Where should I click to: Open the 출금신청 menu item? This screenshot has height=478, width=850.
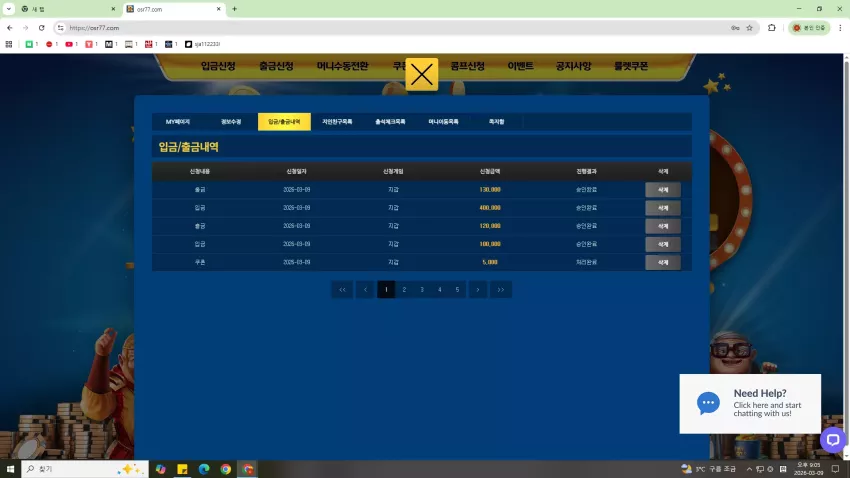(276, 66)
